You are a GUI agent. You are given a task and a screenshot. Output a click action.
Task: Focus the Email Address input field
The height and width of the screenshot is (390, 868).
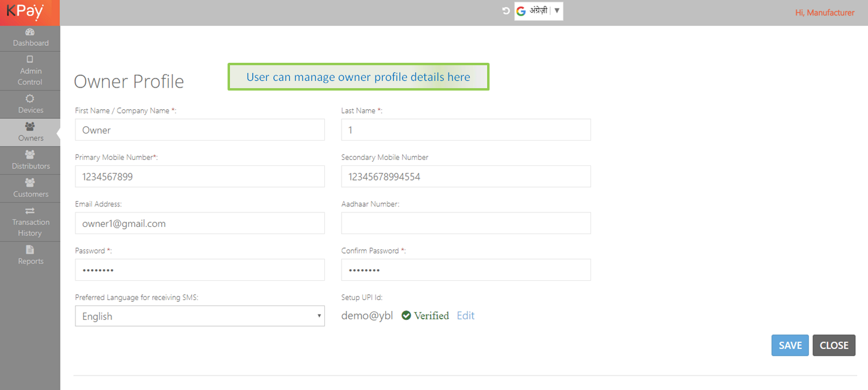pyautogui.click(x=200, y=223)
